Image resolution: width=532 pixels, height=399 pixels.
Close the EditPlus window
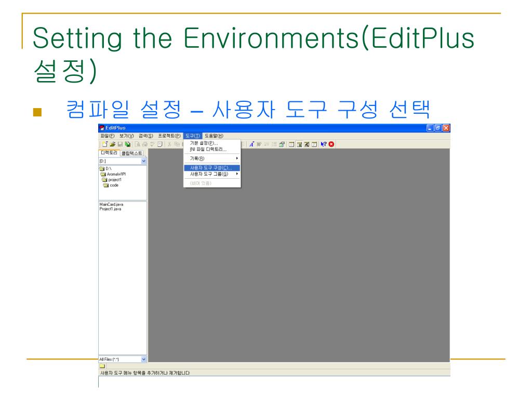pyautogui.click(x=446, y=128)
